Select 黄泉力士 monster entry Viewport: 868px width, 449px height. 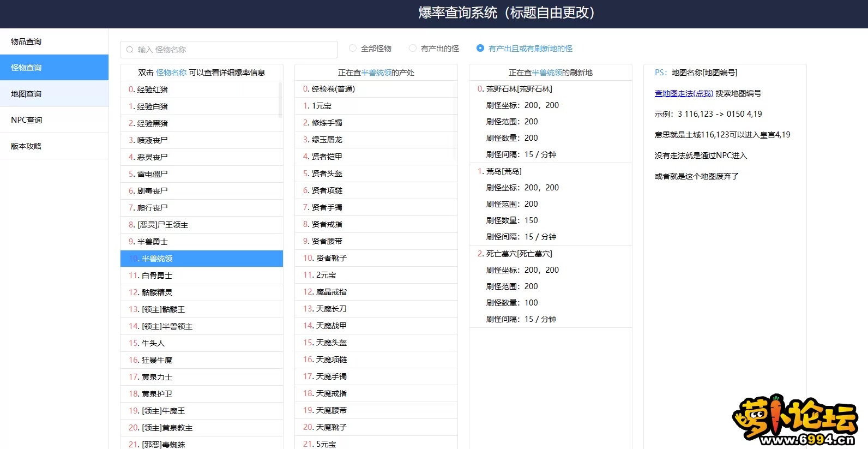click(x=201, y=377)
